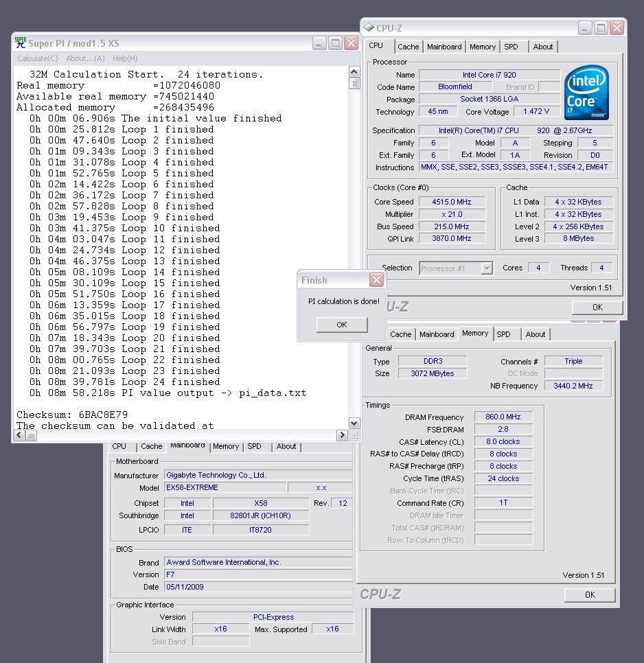Click the CPU-Z title bar icon
This screenshot has height=663, width=644.
click(369, 27)
